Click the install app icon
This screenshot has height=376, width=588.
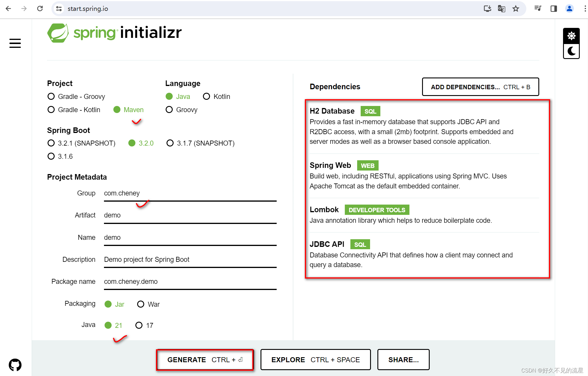pyautogui.click(x=488, y=9)
